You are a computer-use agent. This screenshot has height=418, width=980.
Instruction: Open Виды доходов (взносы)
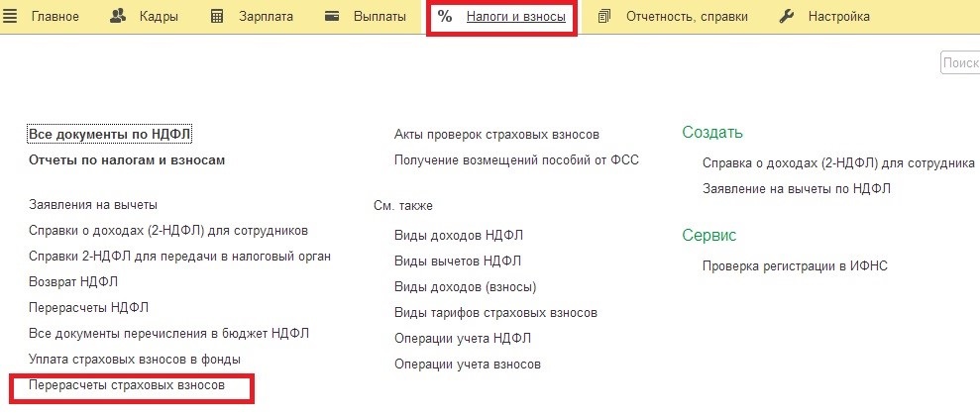coord(466,287)
